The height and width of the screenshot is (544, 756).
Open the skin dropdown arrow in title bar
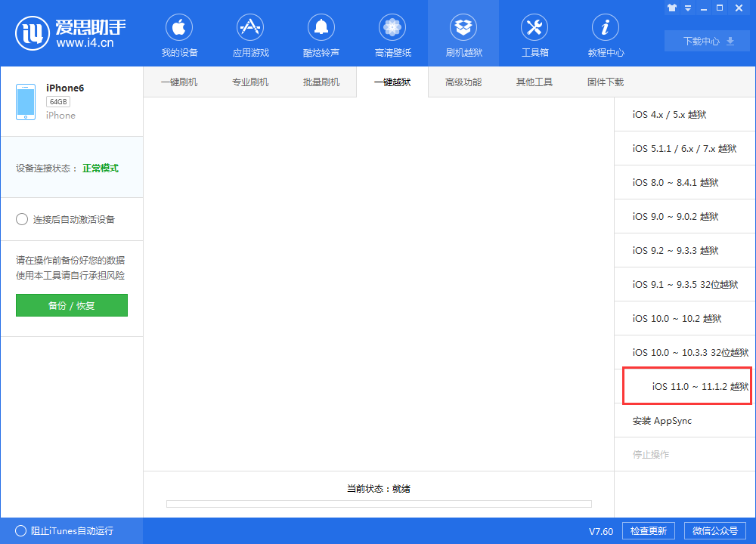click(686, 8)
